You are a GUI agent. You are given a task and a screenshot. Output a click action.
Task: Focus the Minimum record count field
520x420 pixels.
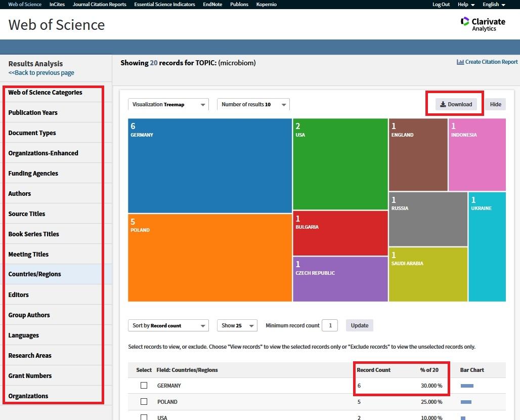point(330,325)
